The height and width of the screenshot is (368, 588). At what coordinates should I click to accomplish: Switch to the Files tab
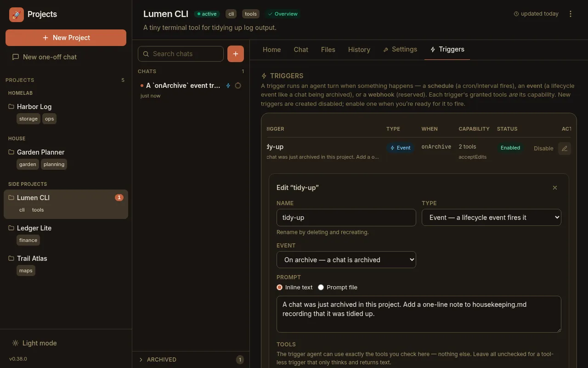[x=328, y=50]
